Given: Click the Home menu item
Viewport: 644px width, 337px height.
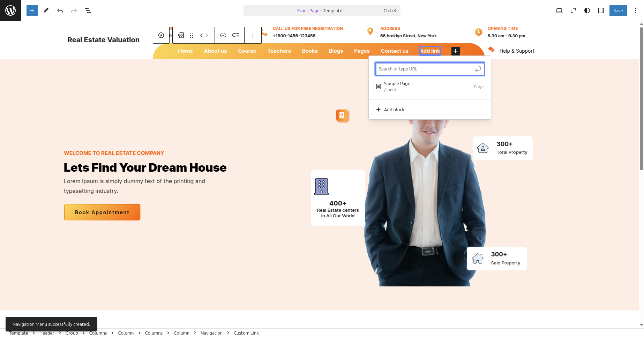Looking at the screenshot, I should pos(185,51).
